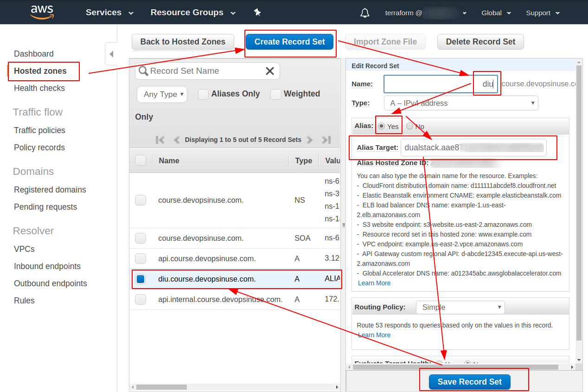Click the record list horizontal scrollbar

161,387
